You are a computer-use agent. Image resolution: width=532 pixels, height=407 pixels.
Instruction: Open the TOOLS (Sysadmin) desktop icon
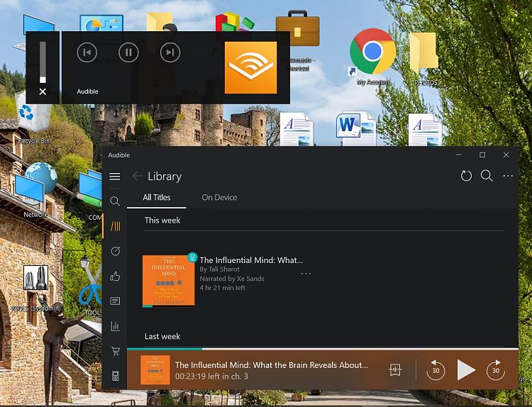pos(35,289)
